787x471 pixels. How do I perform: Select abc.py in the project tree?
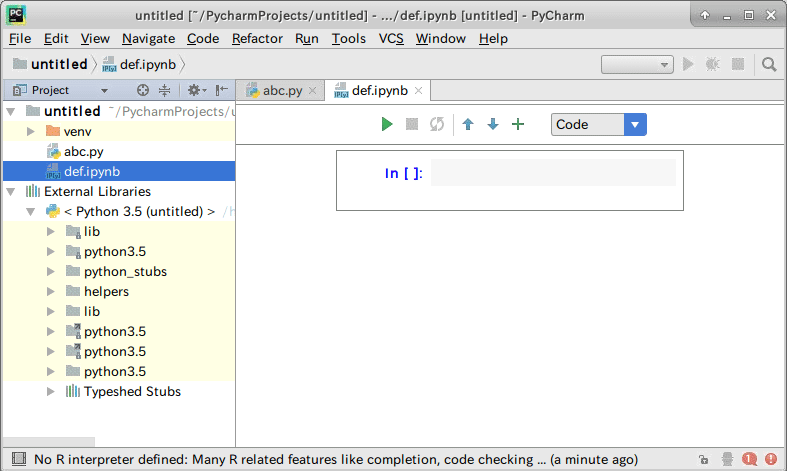coord(119,152)
